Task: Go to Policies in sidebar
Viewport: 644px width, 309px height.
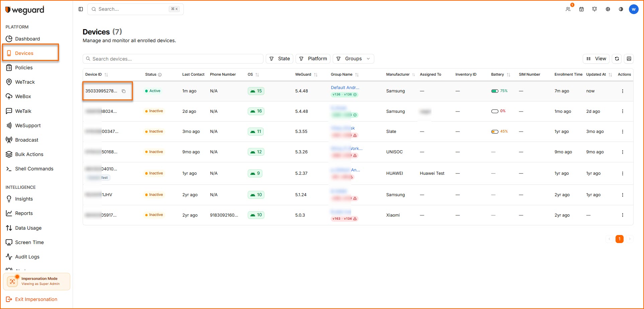Action: pos(24,68)
